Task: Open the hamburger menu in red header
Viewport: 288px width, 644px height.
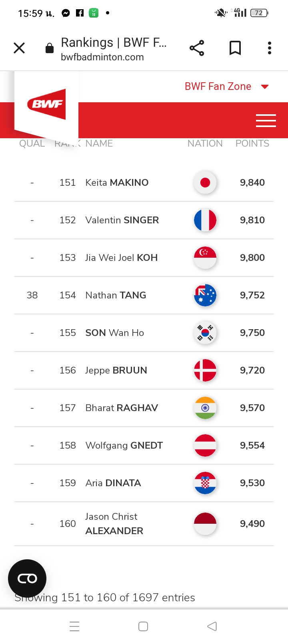Action: (266, 120)
